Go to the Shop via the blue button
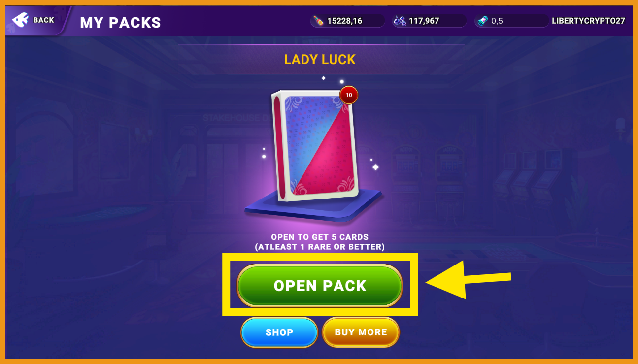The height and width of the screenshot is (364, 638). coord(279,332)
